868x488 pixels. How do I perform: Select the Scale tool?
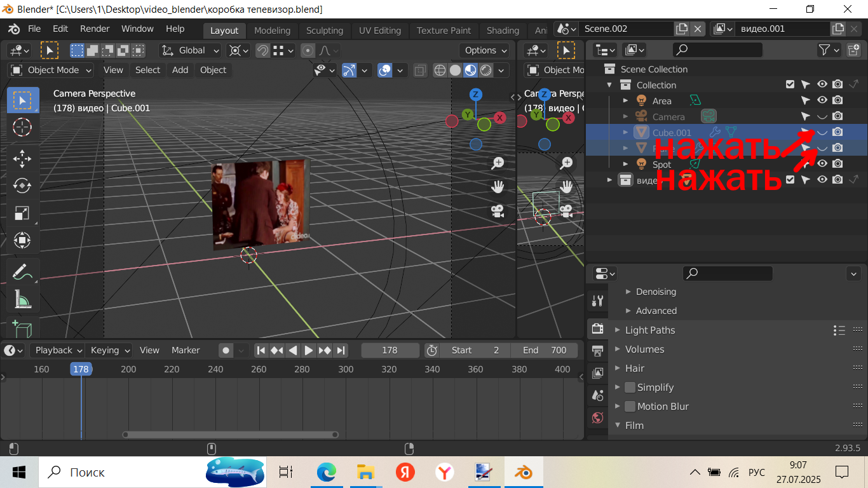tap(22, 213)
